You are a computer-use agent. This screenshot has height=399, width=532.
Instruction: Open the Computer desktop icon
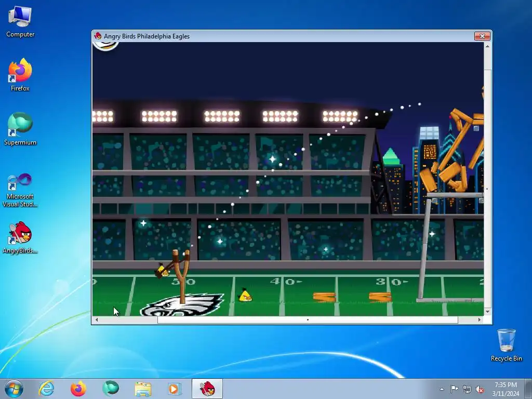click(20, 21)
